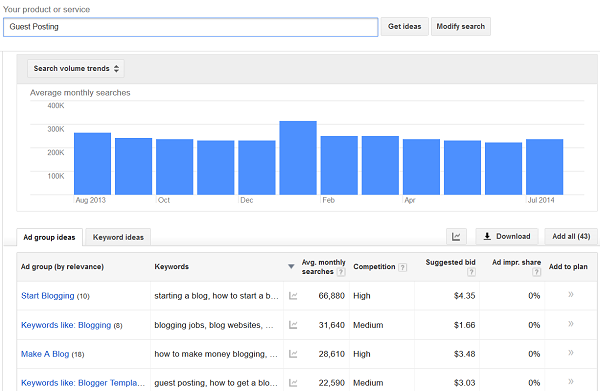Viewport: 600px width, 391px height.
Task: Open the Make A Blog ad group link
Action: (x=45, y=354)
